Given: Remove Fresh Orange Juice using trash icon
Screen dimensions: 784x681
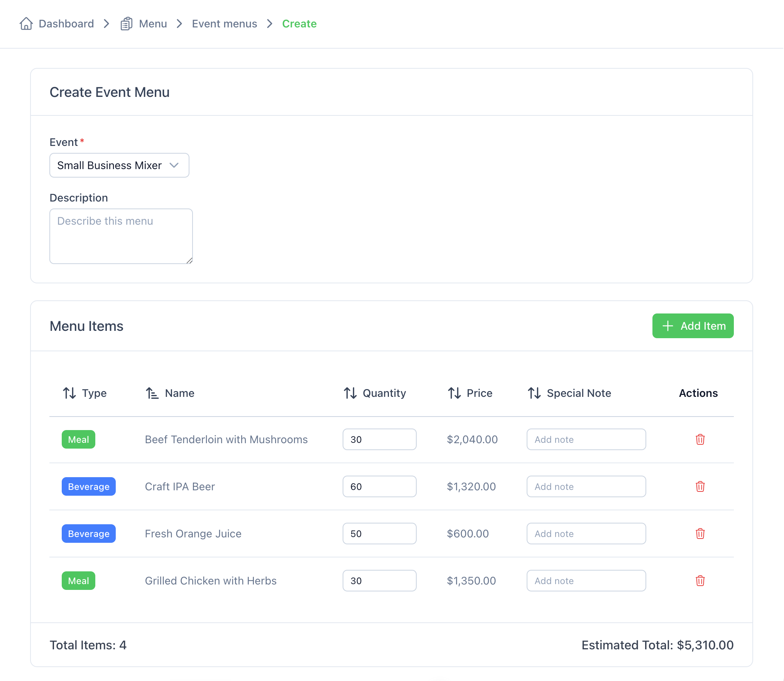Looking at the screenshot, I should tap(700, 534).
